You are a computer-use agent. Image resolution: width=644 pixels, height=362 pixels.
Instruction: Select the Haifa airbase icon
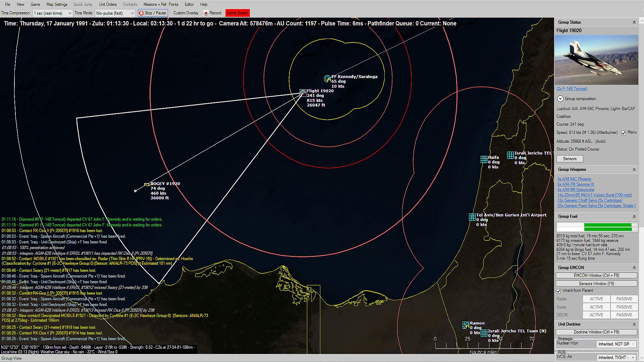pyautogui.click(x=484, y=159)
